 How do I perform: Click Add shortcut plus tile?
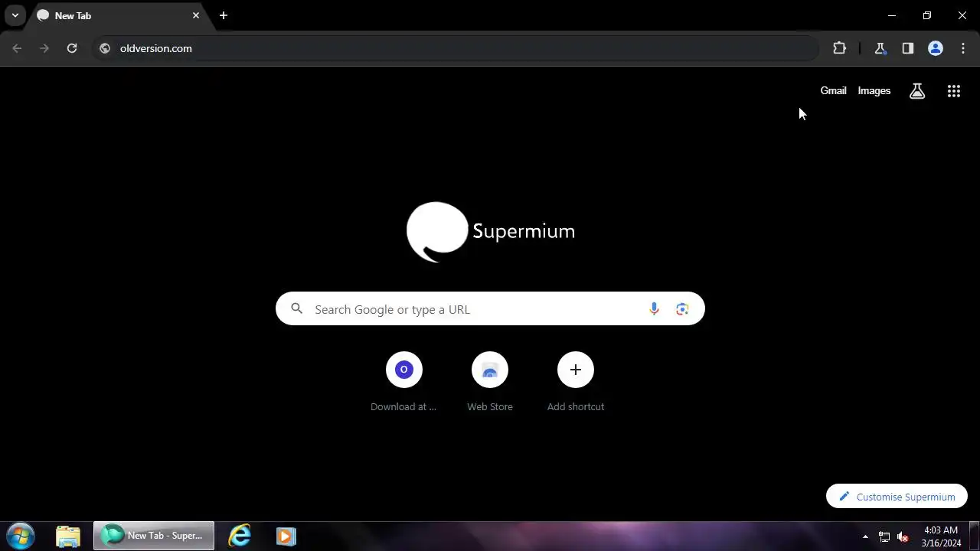coord(576,382)
